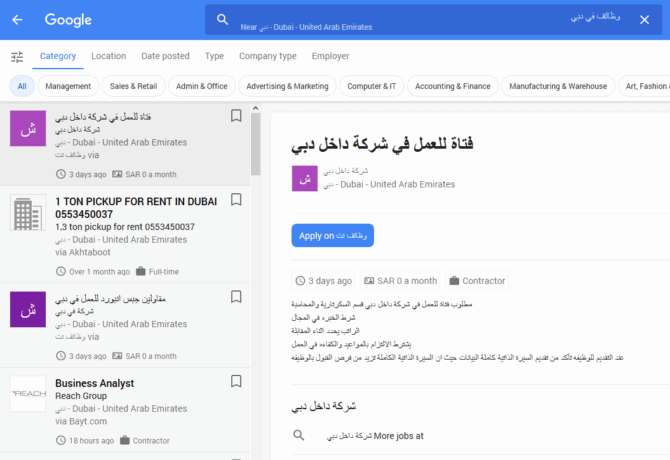Bookmark the 1 Ton Pickup listing
Image resolution: width=670 pixels, height=460 pixels.
(x=236, y=200)
